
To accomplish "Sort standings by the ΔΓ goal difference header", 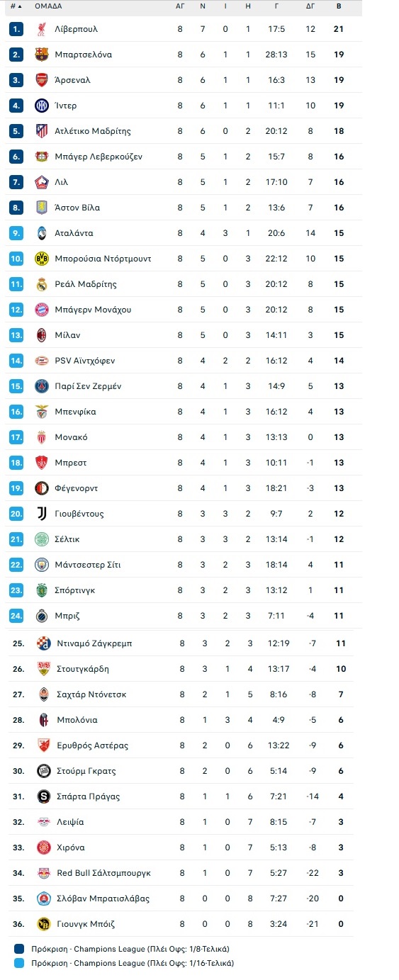I will point(310,6).
